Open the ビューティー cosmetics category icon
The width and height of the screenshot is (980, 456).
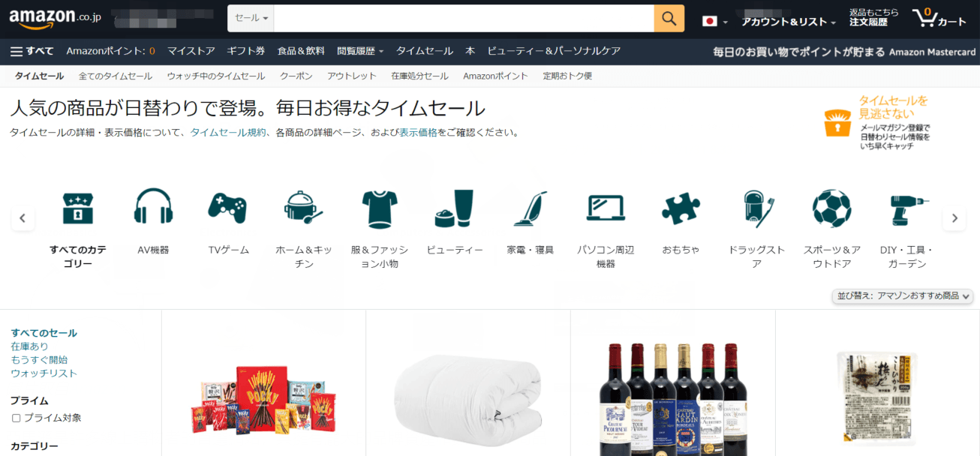click(x=454, y=208)
